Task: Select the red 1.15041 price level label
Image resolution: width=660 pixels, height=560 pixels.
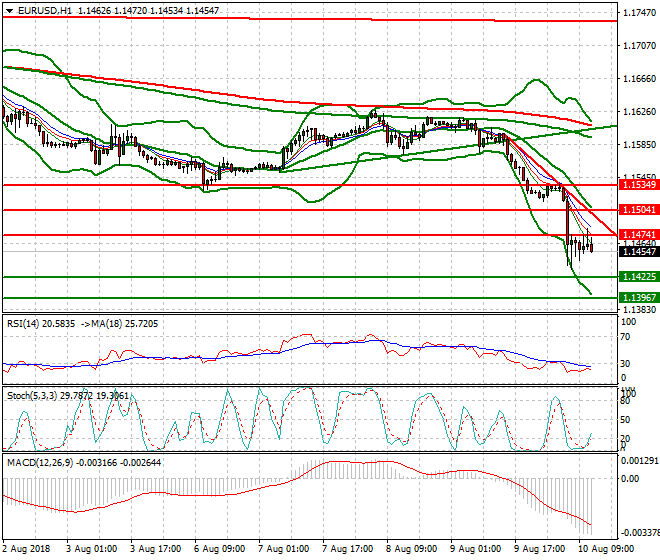Action: (x=639, y=210)
